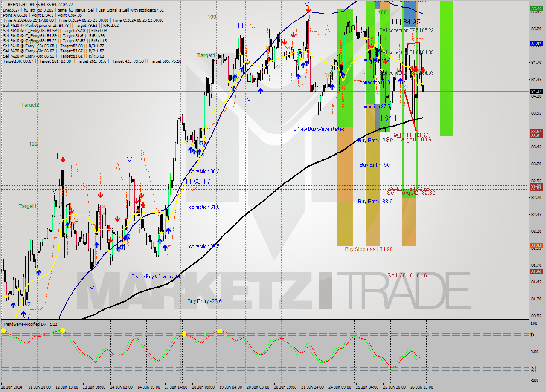Click the '24 Jun 09:00' time axis label
This screenshot has width=546, height=392.
tap(340, 387)
